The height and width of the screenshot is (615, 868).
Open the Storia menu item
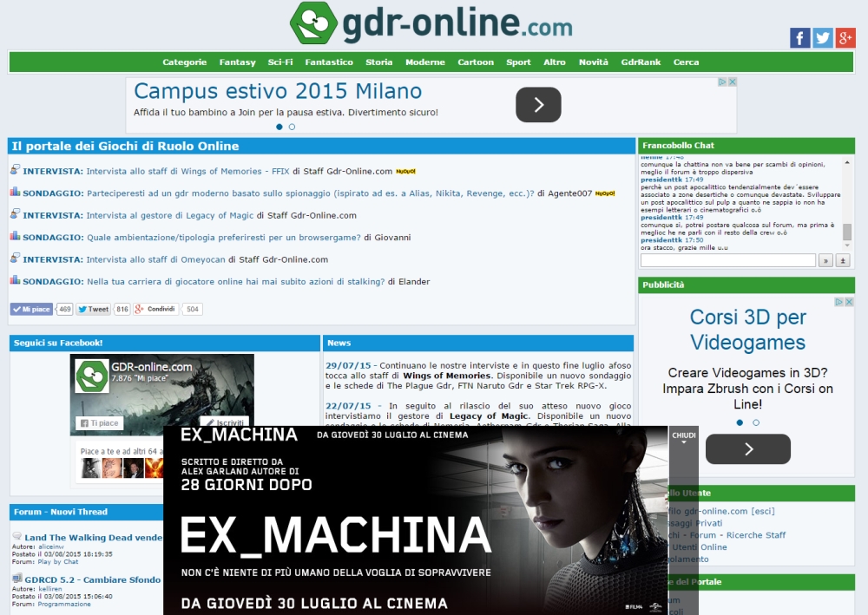tap(378, 62)
